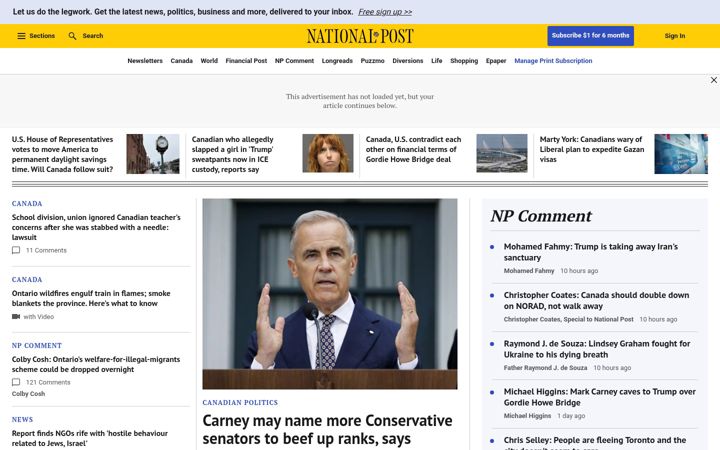Open the Financial Post nav item
Viewport: 720px width, 450px height.
(x=246, y=61)
